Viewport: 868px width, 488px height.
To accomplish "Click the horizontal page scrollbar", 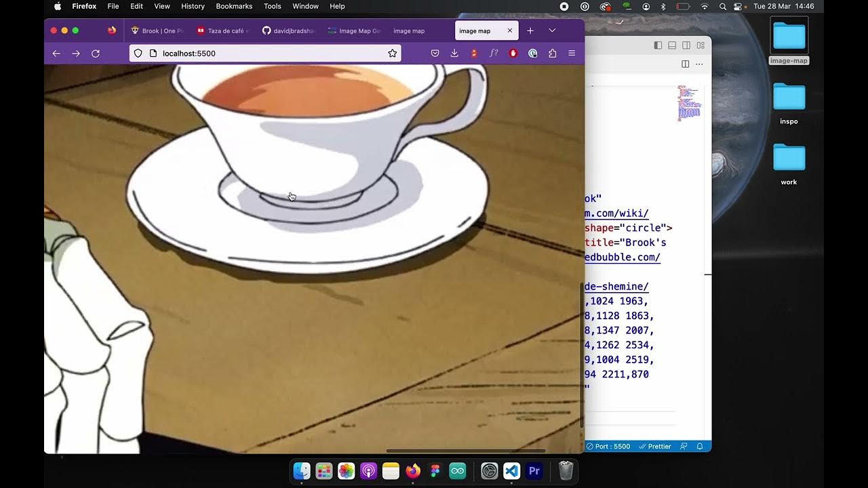I will (x=466, y=451).
